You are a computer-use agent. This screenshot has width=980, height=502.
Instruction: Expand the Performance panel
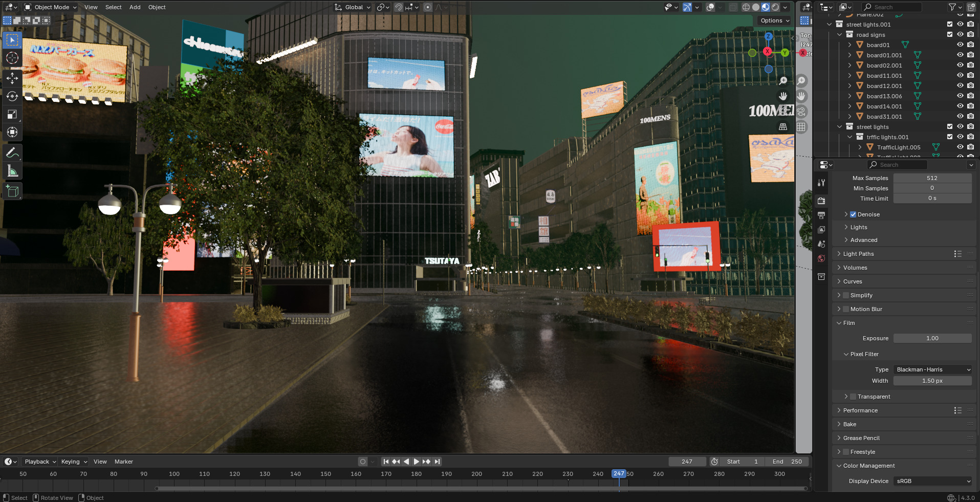point(860,410)
